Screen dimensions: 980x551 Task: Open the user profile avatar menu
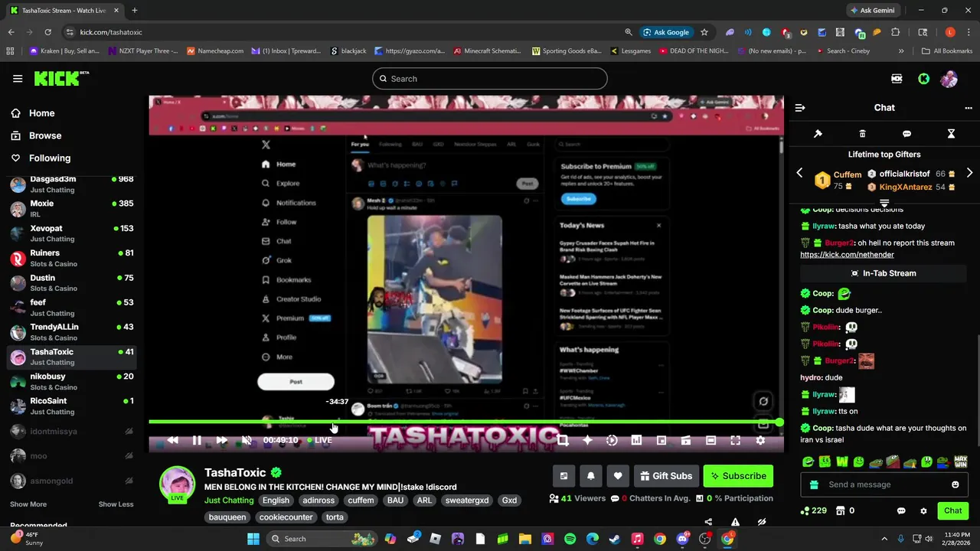coord(949,79)
